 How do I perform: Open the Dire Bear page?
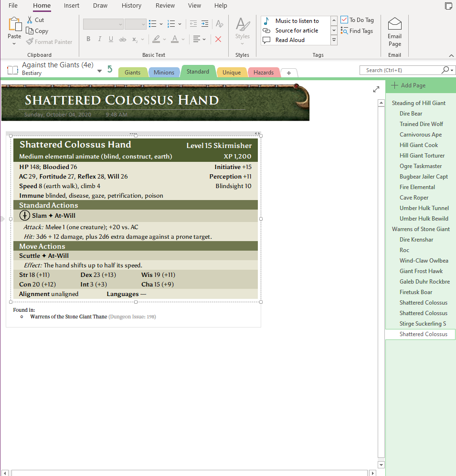[x=411, y=114]
